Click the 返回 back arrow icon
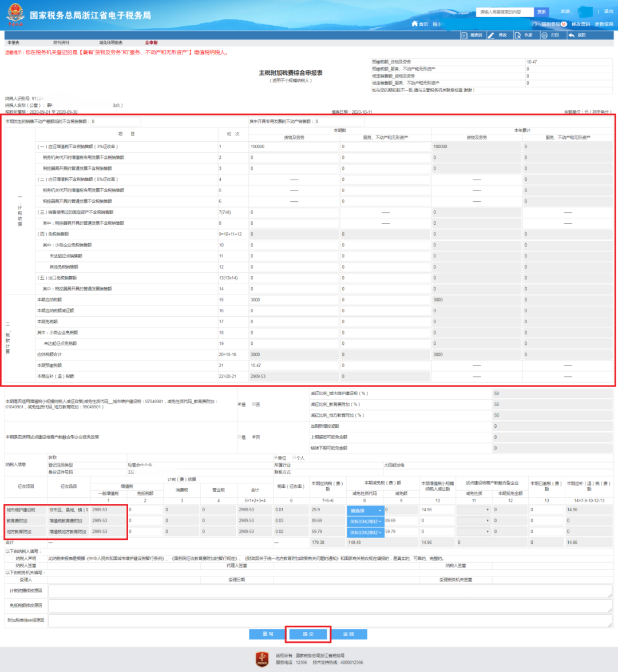Image resolution: width=618 pixels, height=672 pixels. (x=571, y=35)
